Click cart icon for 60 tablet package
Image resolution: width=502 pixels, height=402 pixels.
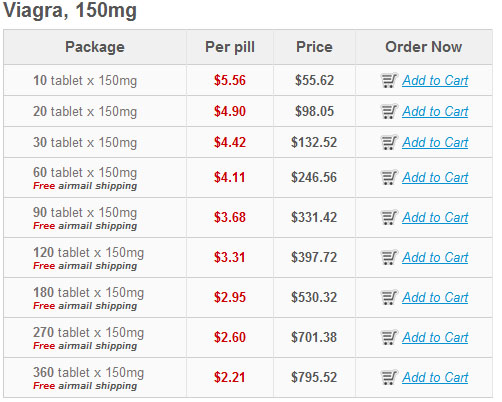click(x=389, y=177)
